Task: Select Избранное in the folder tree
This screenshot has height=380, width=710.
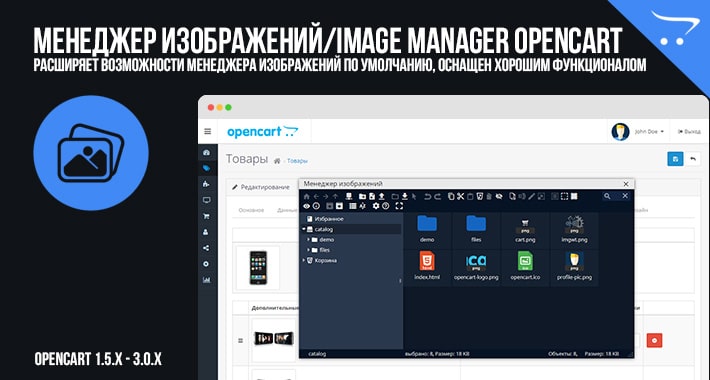Action: 329,219
